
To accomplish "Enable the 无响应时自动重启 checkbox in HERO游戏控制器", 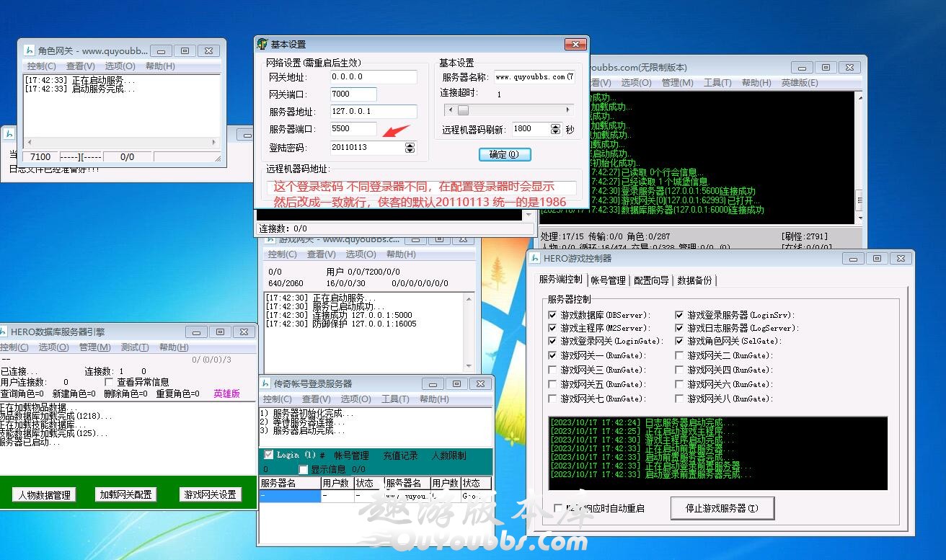I will tap(558, 508).
